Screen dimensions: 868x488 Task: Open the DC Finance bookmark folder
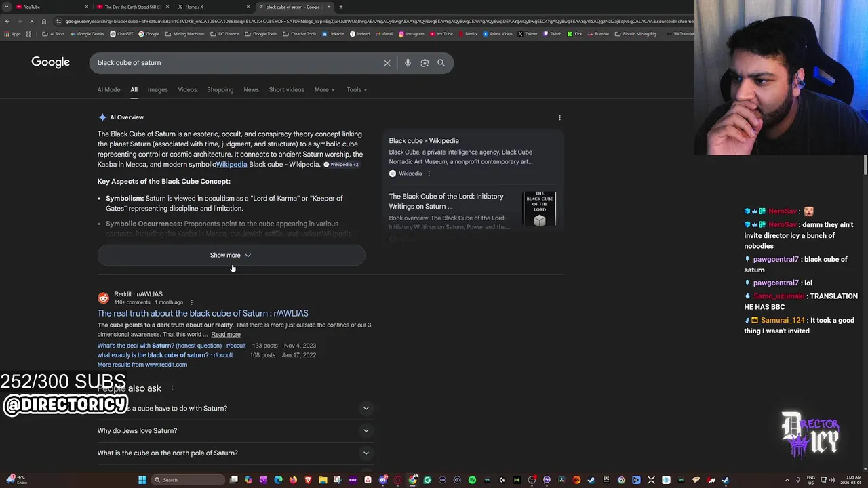coord(224,34)
